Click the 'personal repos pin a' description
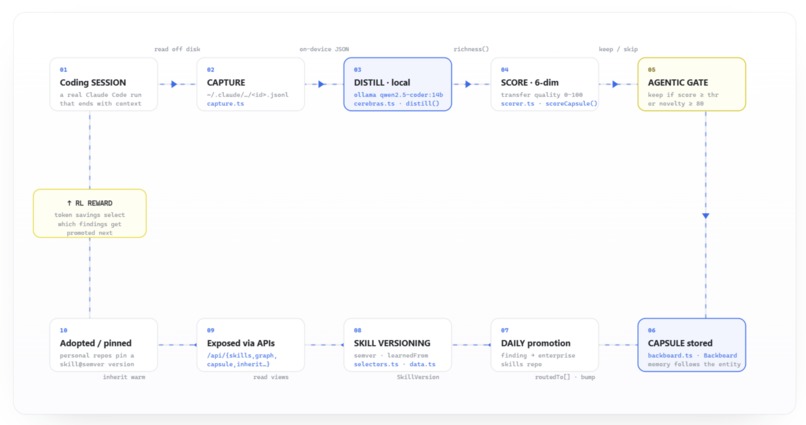 [97, 356]
